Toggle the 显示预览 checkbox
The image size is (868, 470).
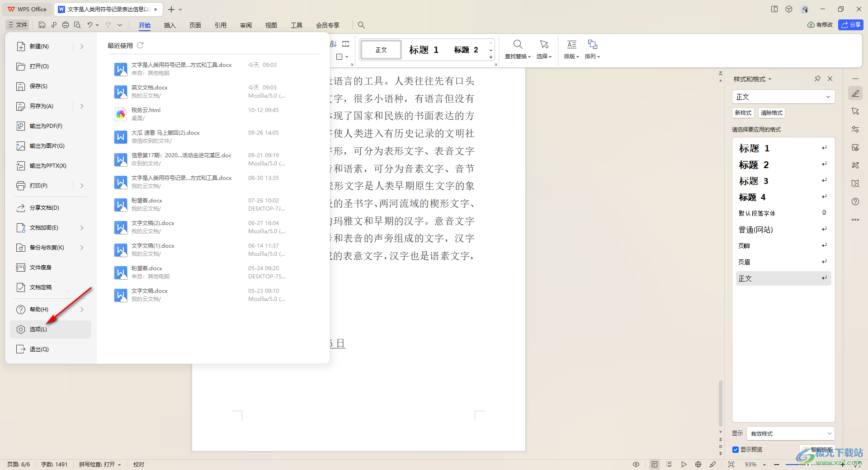[736, 449]
